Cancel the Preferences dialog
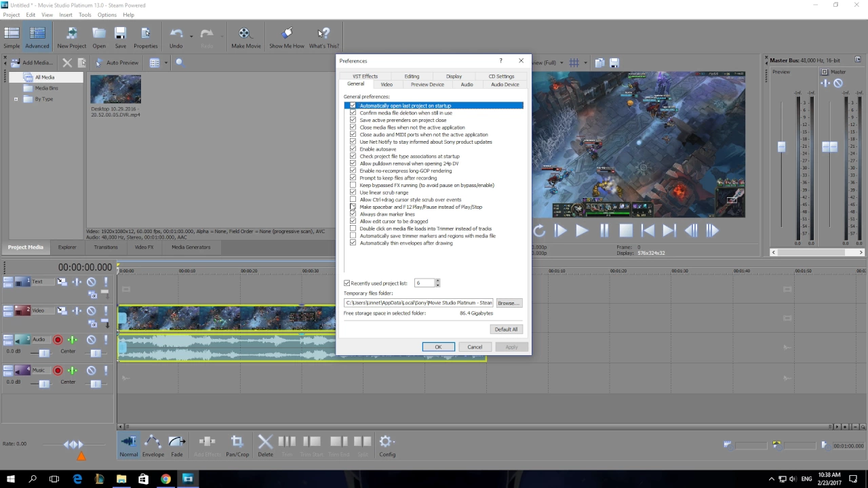The width and height of the screenshot is (868, 488). pyautogui.click(x=475, y=347)
